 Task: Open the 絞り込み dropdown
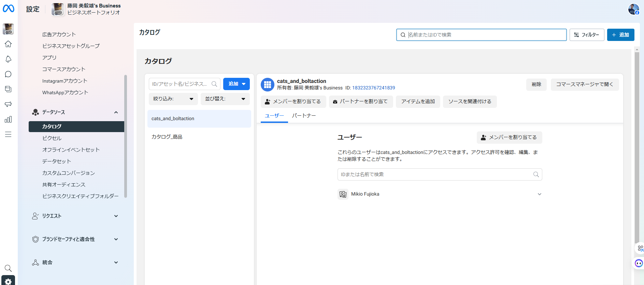point(173,99)
